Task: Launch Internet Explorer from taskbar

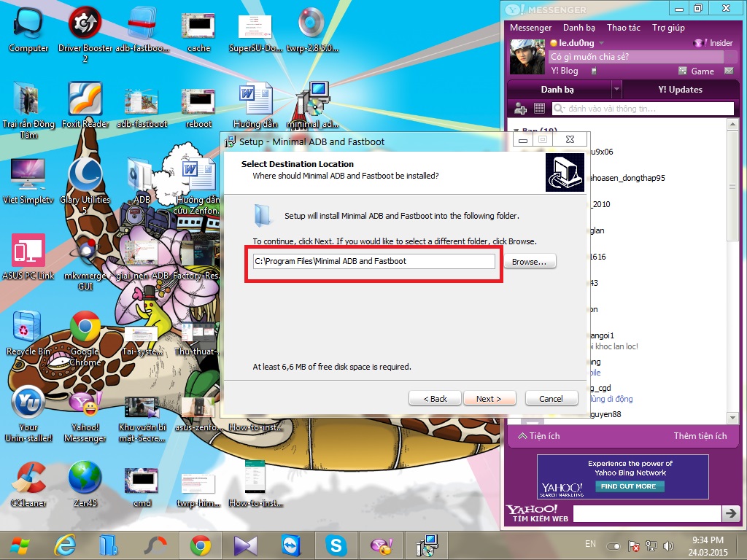Action: [x=64, y=545]
